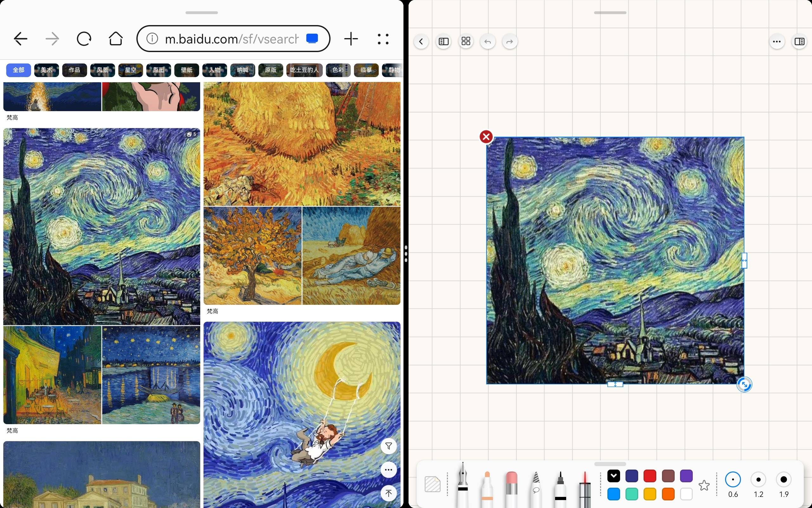Open the haystack painting thumbnail
Viewport: 812px width, 508px height.
[x=302, y=144]
